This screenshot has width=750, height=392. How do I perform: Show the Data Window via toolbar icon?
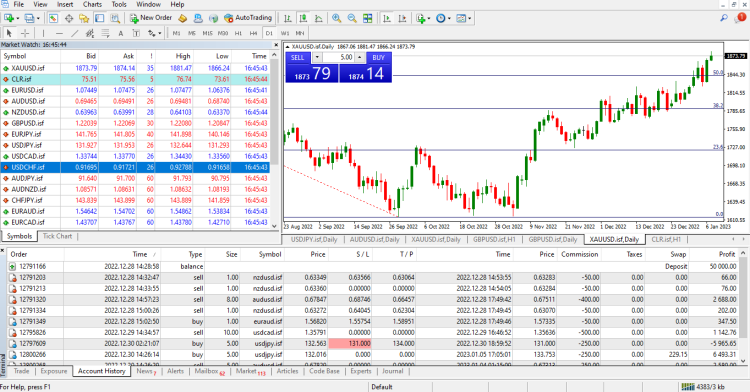pyautogui.click(x=69, y=18)
